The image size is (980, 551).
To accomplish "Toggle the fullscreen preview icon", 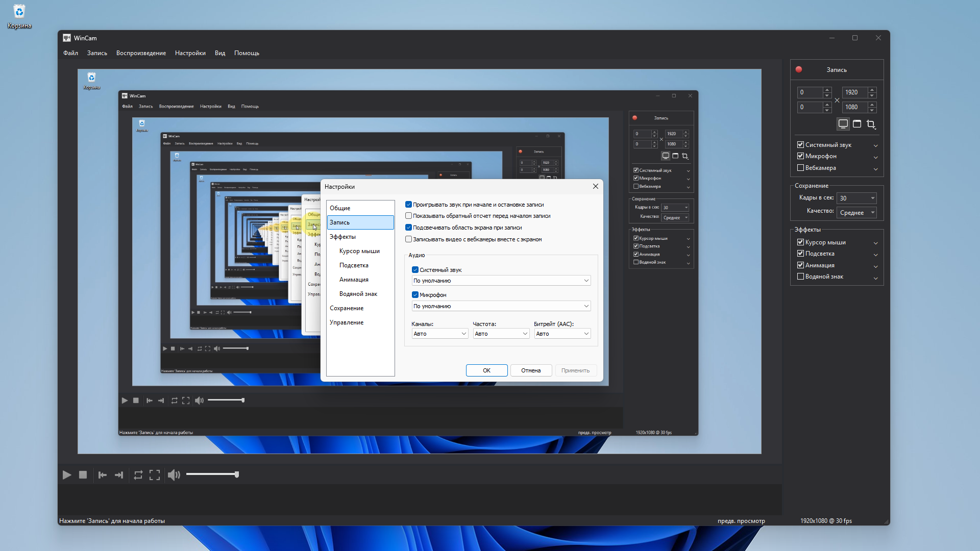I will pos(155,475).
